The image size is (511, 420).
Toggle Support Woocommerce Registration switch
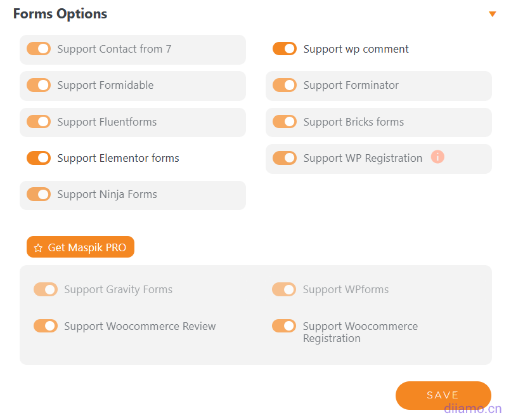(x=284, y=326)
